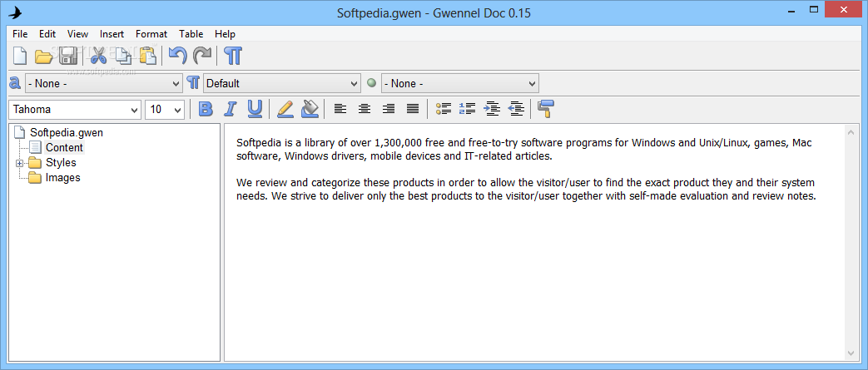Viewport: 868px width, 370px height.
Task: Save the document with the floppy disk icon
Action: (x=68, y=56)
